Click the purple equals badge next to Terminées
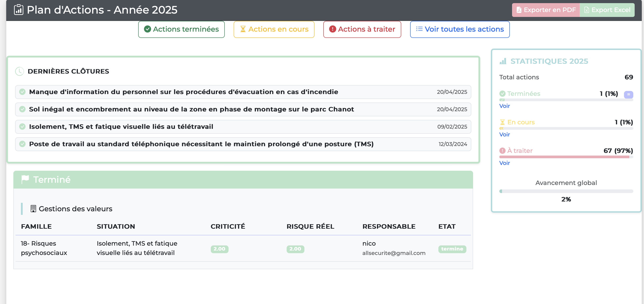Image resolution: width=644 pixels, height=304 pixels. pyautogui.click(x=628, y=95)
